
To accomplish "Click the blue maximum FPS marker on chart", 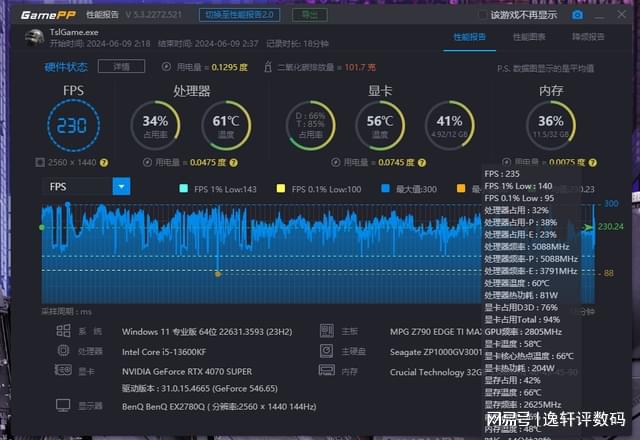I will [x=68, y=204].
